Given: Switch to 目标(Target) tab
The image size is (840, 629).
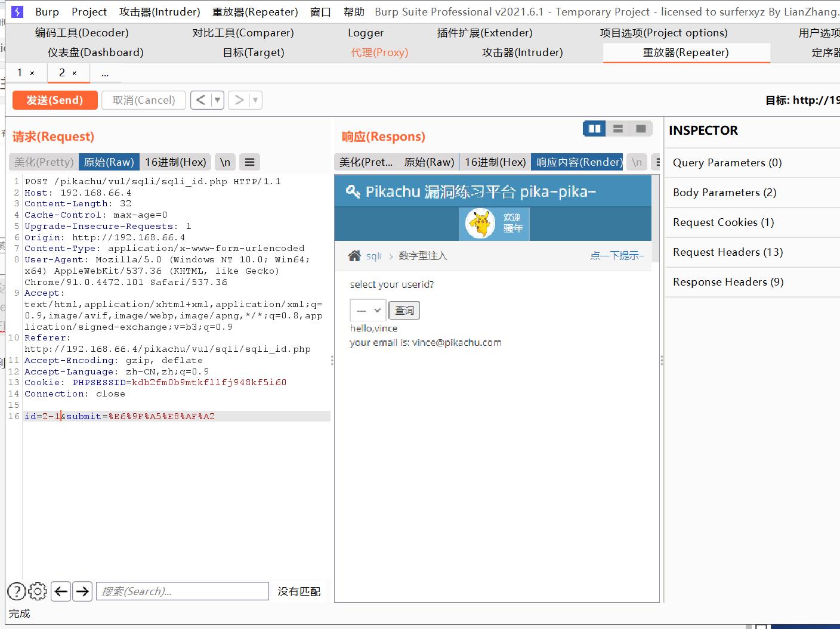Looking at the screenshot, I should pyautogui.click(x=254, y=52).
